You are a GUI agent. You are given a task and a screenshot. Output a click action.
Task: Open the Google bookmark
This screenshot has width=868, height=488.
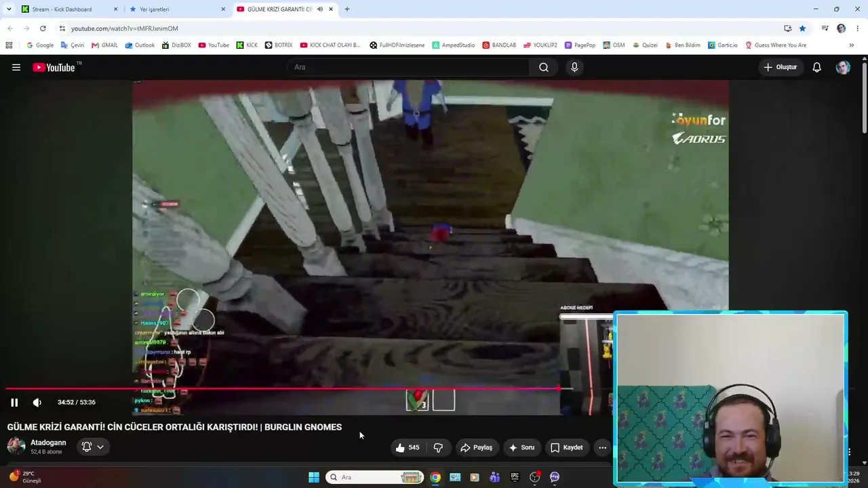point(40,45)
